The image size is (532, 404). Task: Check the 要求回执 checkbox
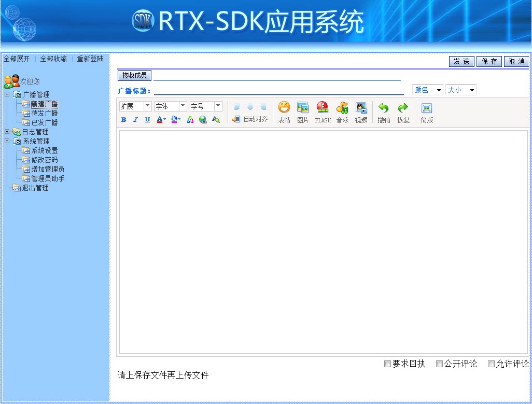[x=387, y=364]
